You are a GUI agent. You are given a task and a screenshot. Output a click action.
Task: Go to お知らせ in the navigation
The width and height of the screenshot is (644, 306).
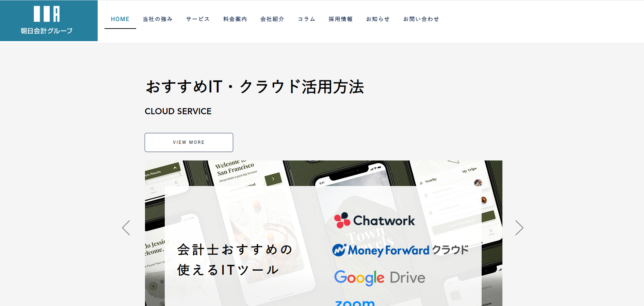(378, 19)
